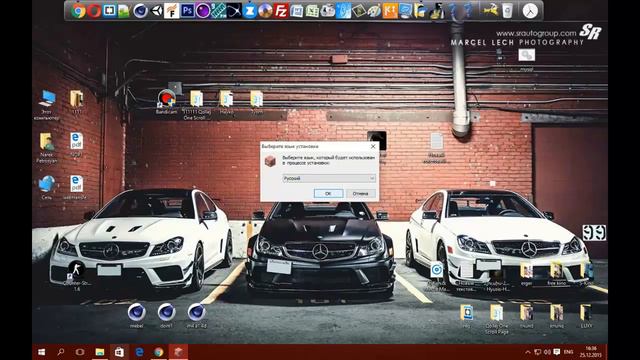The height and width of the screenshot is (360, 640).
Task: Switch to Chrome on the taskbar
Action: [159, 352]
